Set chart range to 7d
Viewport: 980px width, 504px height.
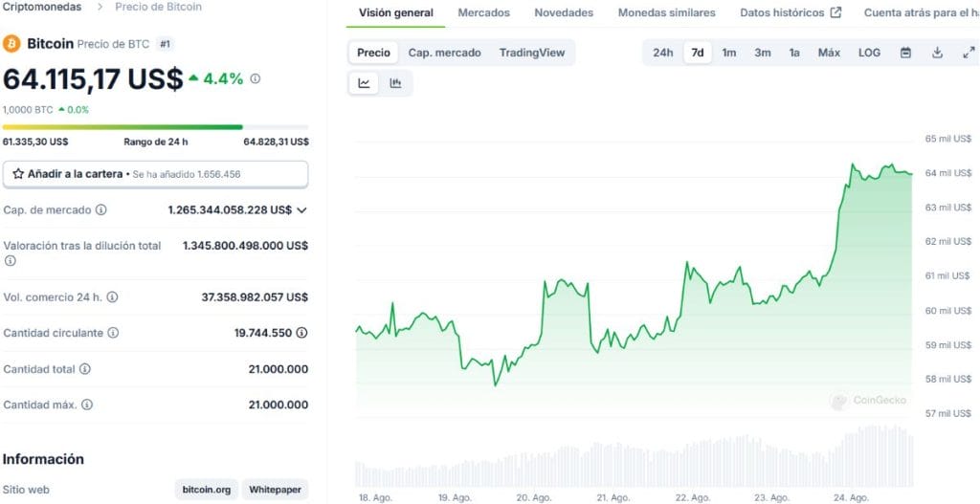[x=698, y=54]
